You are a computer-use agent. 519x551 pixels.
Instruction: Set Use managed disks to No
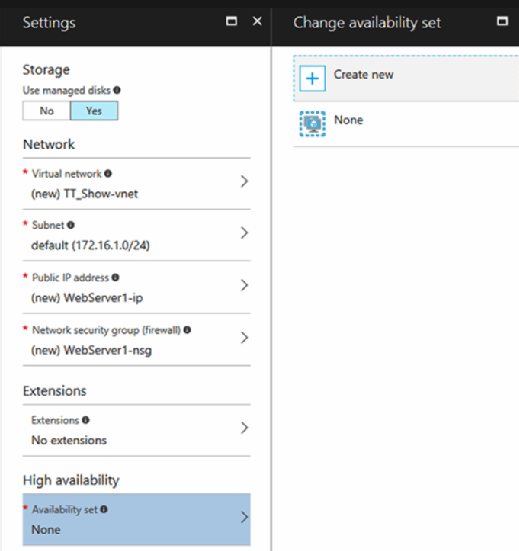[x=46, y=111]
